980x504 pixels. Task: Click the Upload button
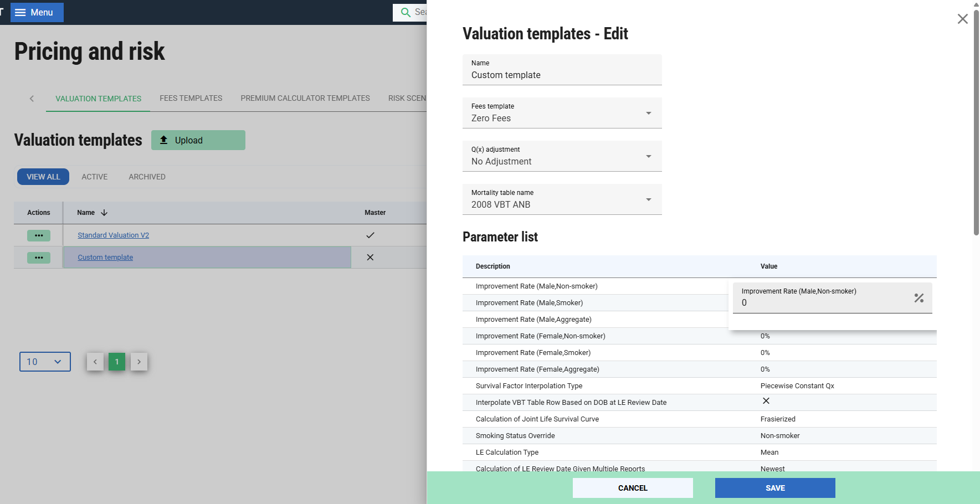pyautogui.click(x=198, y=140)
